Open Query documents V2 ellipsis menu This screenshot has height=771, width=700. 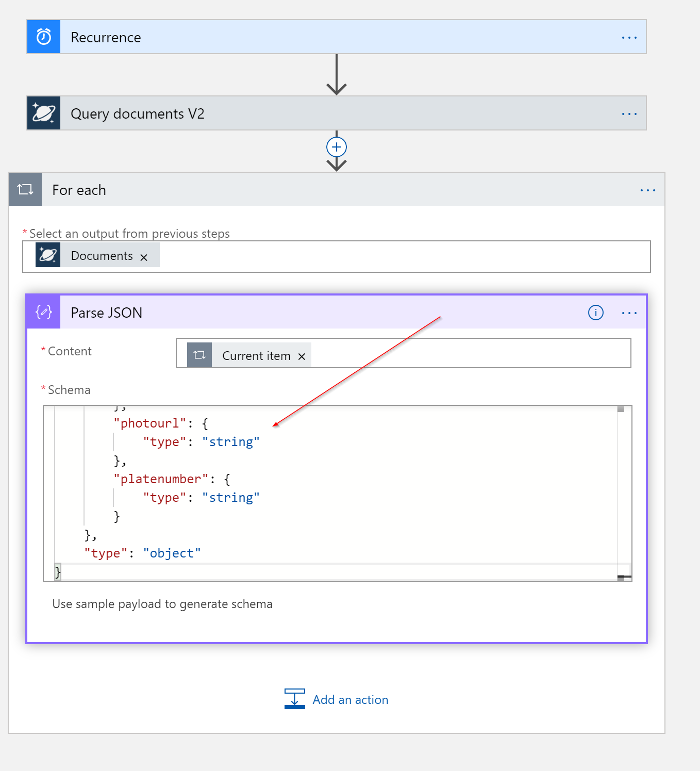(x=629, y=114)
